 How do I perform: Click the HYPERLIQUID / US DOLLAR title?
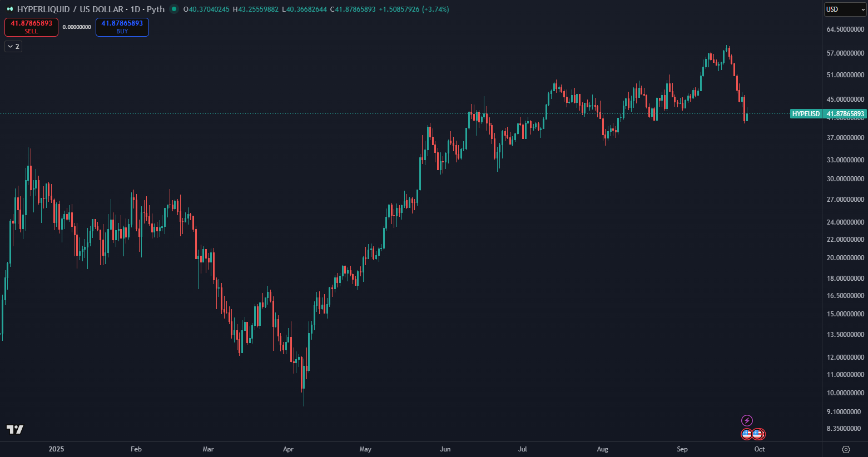click(x=70, y=9)
